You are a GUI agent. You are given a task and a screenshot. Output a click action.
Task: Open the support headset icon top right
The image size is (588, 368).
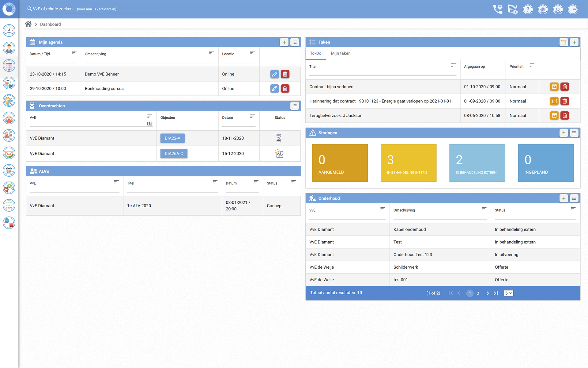pyautogui.click(x=543, y=9)
